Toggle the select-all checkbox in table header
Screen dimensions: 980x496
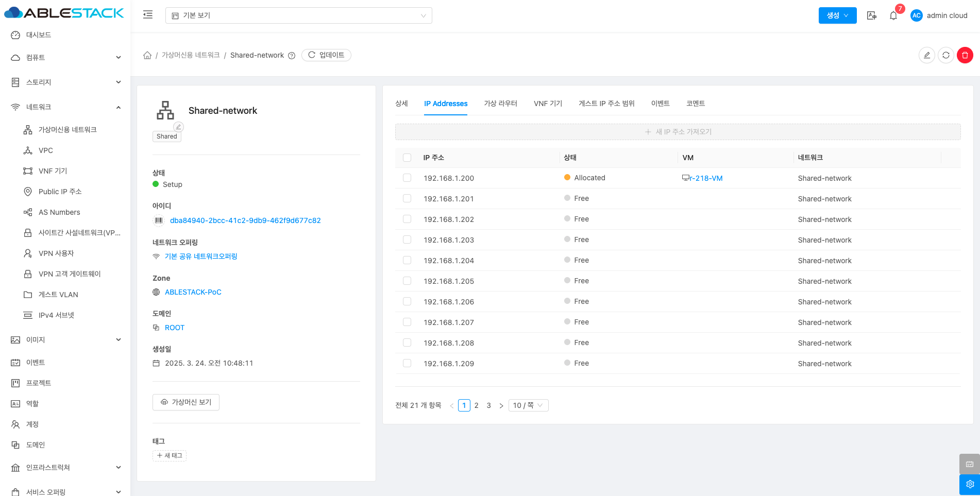coord(407,158)
